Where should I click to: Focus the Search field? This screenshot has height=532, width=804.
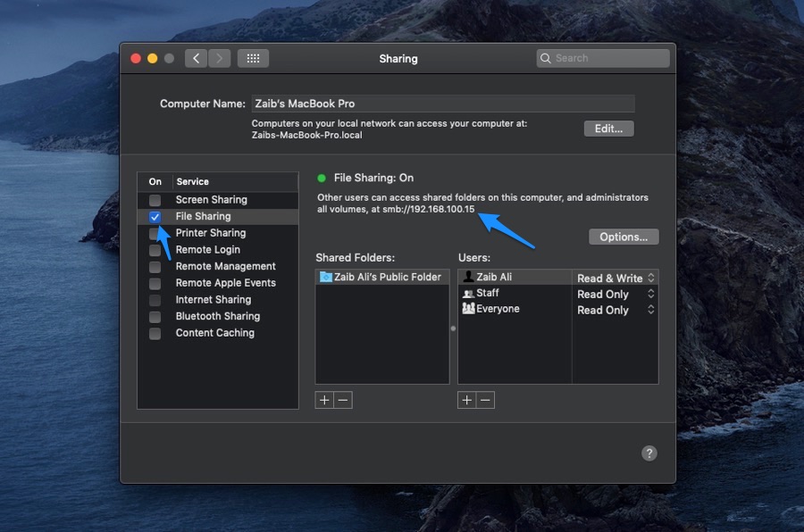click(x=603, y=58)
